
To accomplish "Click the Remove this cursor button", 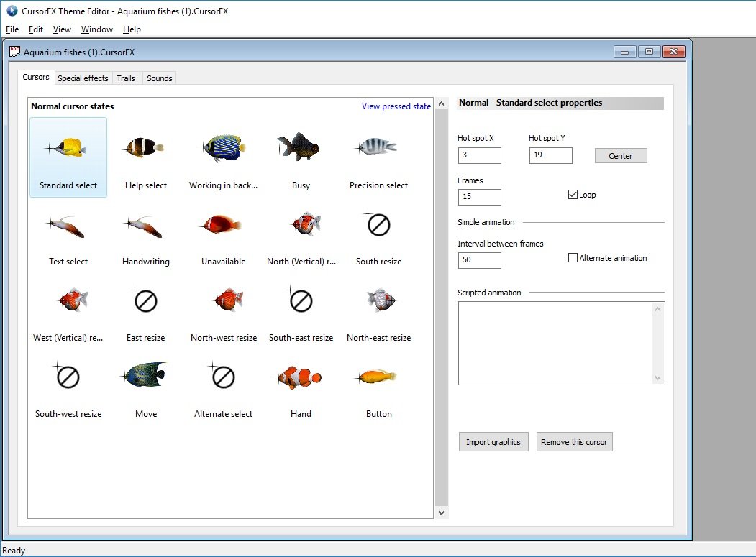I will [x=574, y=442].
